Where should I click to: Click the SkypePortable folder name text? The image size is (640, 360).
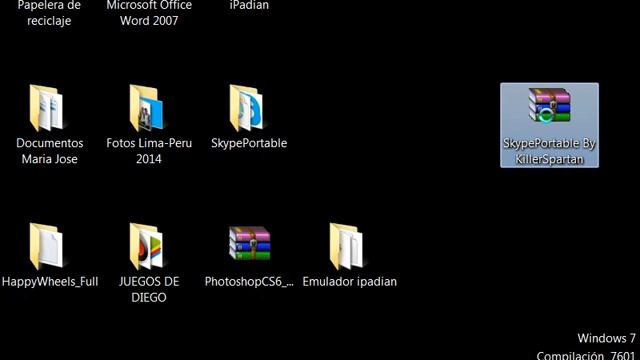coord(249,143)
